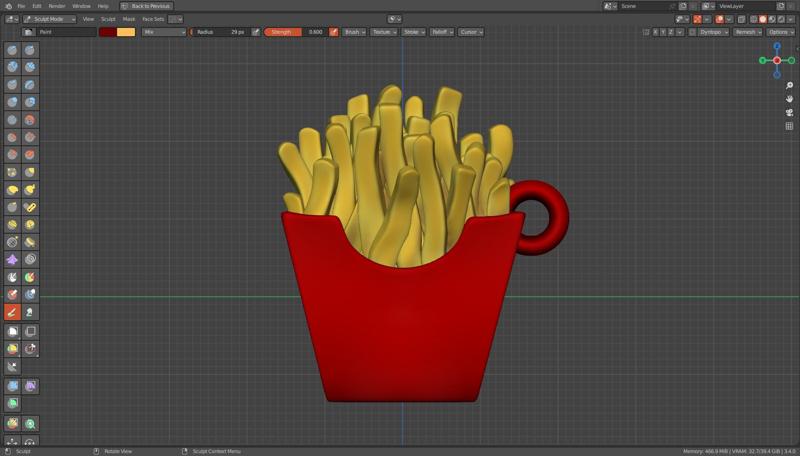800x456 pixels.
Task: Open the Remesh dropdown
Action: (x=748, y=32)
